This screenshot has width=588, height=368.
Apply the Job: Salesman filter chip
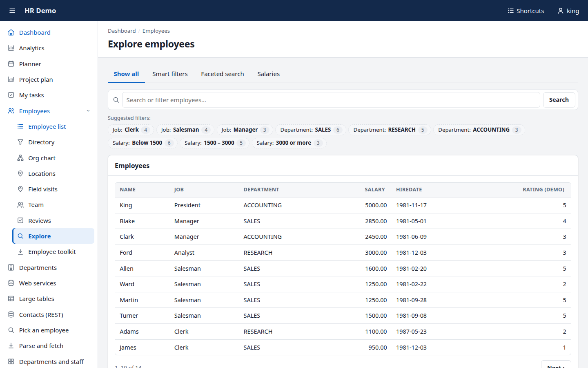[185, 130]
